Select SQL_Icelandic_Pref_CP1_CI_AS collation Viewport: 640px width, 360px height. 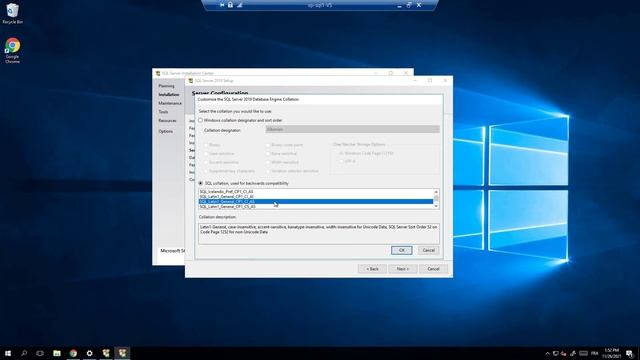click(316, 191)
